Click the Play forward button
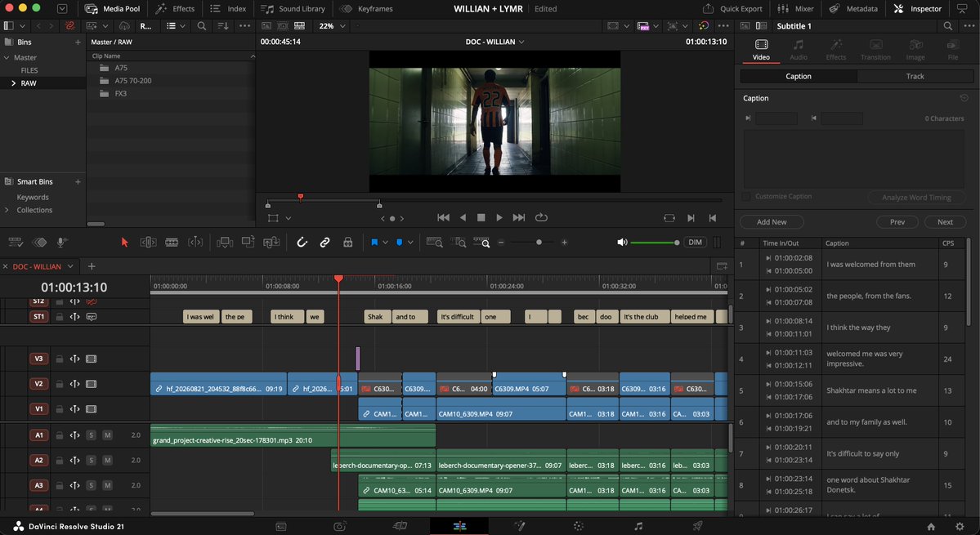 click(499, 217)
